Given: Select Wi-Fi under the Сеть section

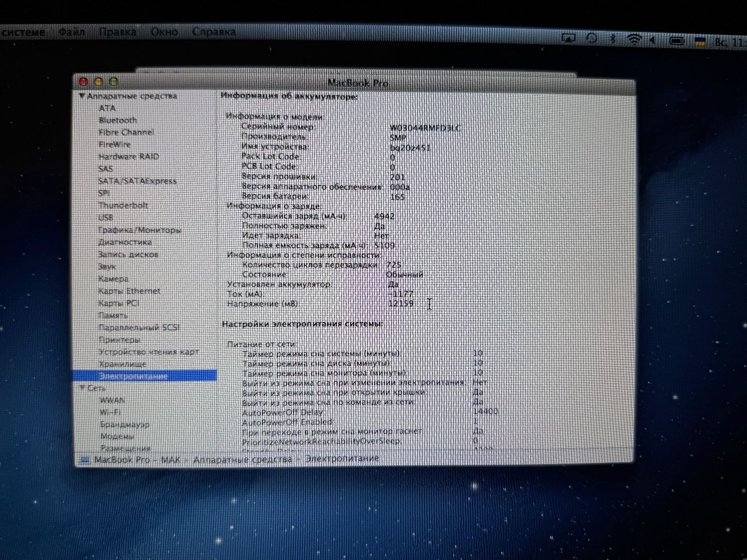Looking at the screenshot, I should click(x=110, y=412).
